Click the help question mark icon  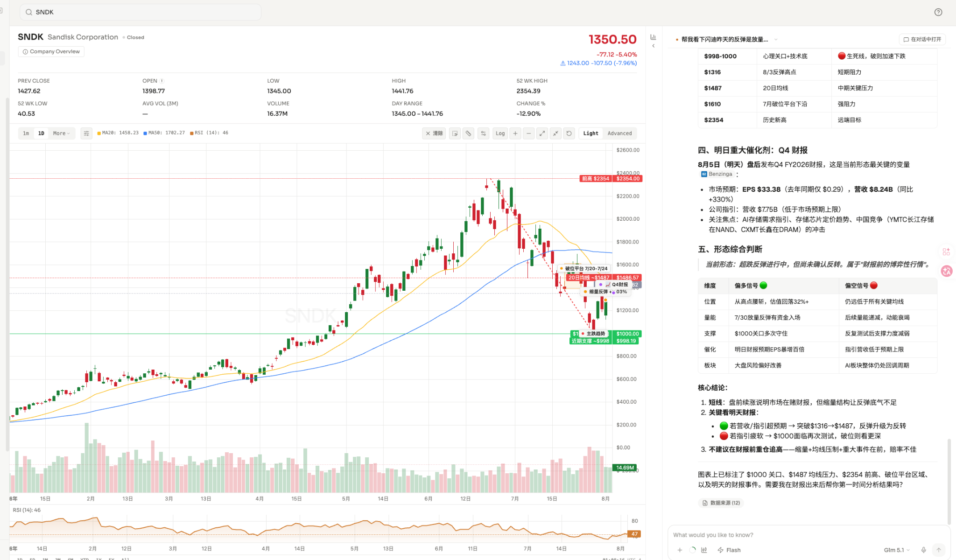[x=938, y=12]
